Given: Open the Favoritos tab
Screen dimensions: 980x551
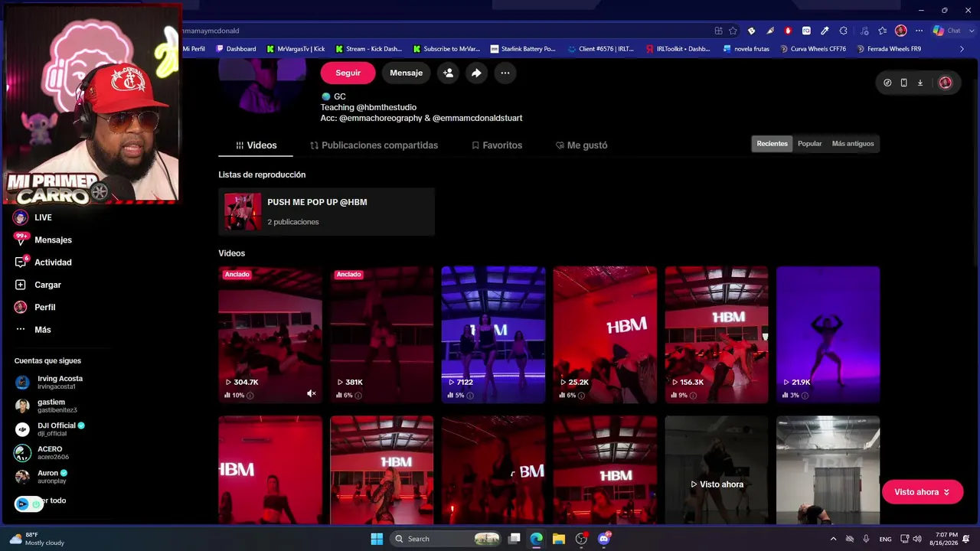Looking at the screenshot, I should [497, 145].
